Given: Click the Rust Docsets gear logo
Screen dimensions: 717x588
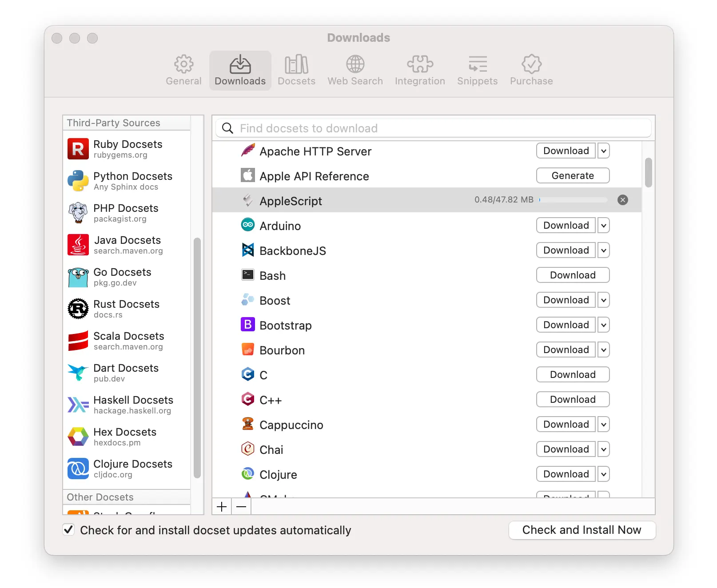Looking at the screenshot, I should [78, 309].
